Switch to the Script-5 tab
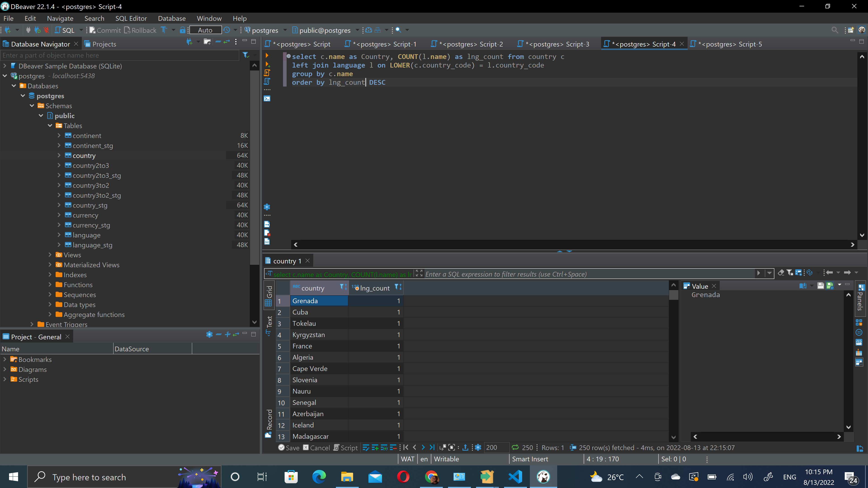Screen dimensions: 868x488 point(729,44)
